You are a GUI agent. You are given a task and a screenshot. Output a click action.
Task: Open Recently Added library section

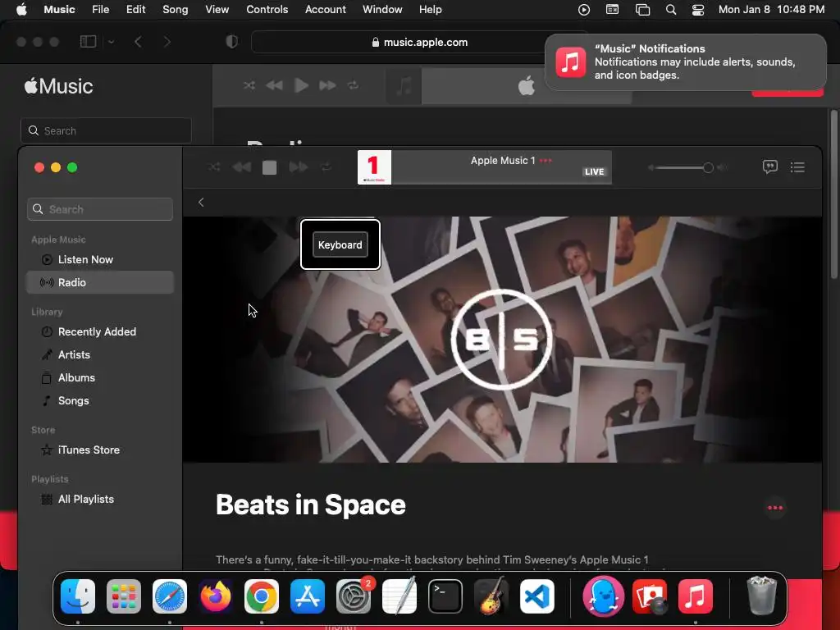[100, 331]
